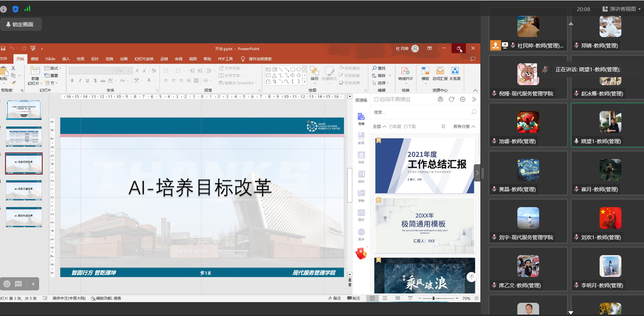Select the 2021年度工作总结汇报 template thumbnail
Image resolution: width=644 pixels, height=316 pixels.
pyautogui.click(x=425, y=166)
